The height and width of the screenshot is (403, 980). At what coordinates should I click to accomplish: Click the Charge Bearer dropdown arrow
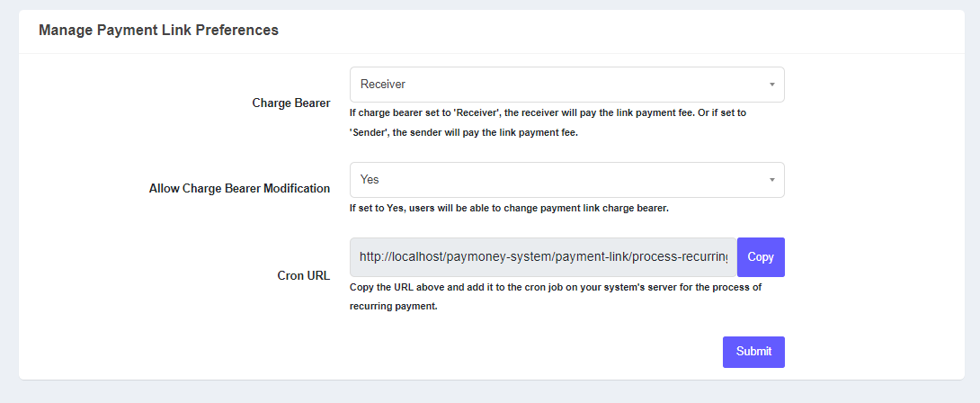[x=771, y=85]
